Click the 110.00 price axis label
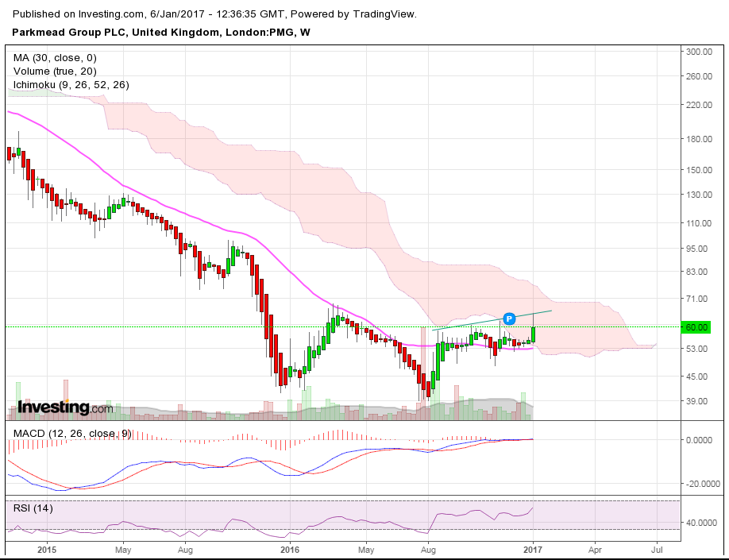Image resolution: width=729 pixels, height=560 pixels. 699,223
